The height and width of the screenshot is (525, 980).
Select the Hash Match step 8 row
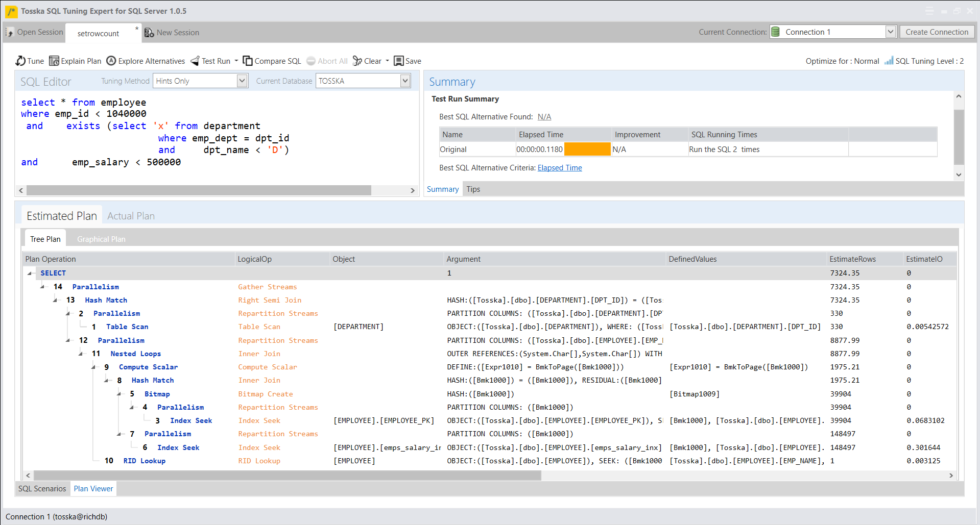[x=489, y=380]
